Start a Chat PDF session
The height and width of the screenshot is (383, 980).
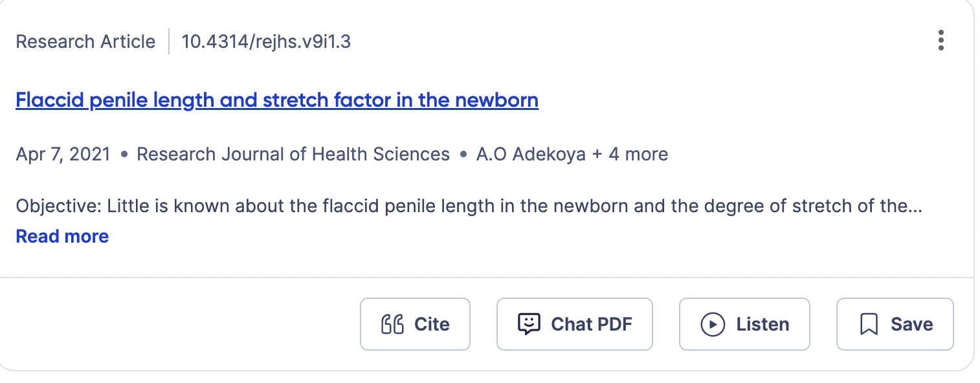(591, 324)
